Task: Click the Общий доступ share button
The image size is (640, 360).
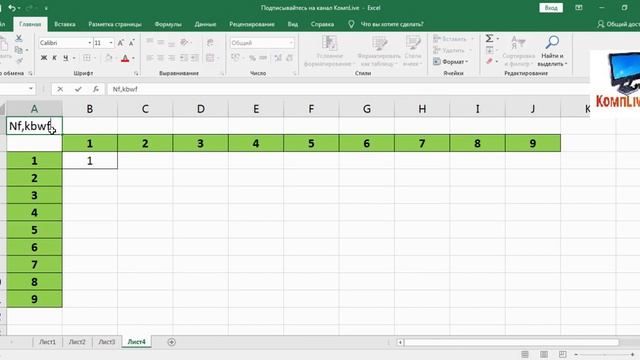Action: (x=618, y=24)
